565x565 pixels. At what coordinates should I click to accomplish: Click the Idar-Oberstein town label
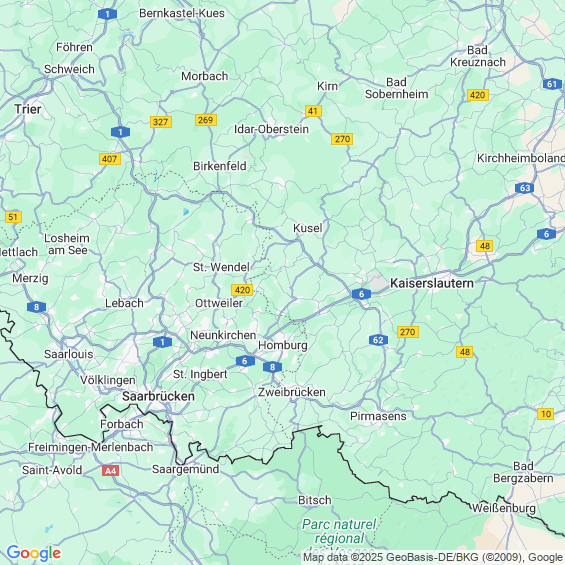pyautogui.click(x=271, y=129)
